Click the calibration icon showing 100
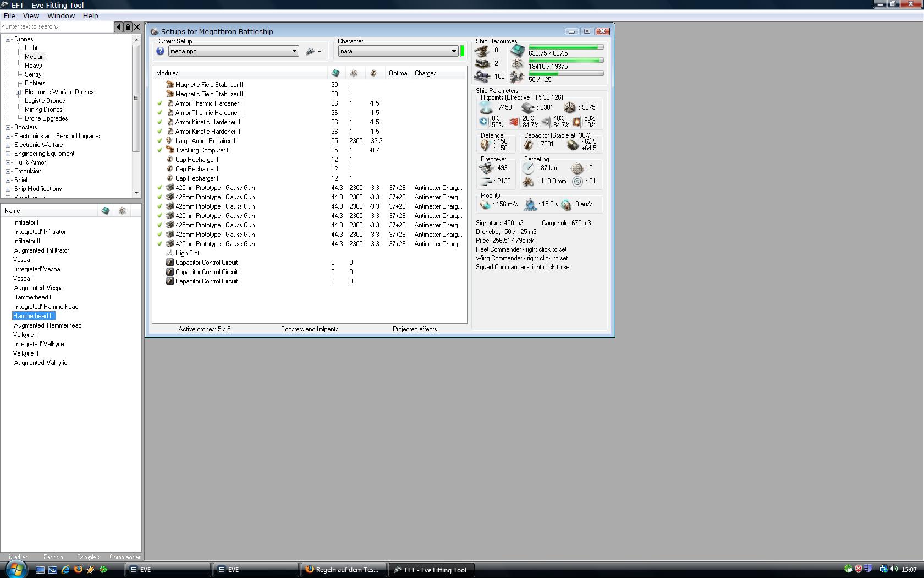Viewport: 924px width, 578px height. [x=482, y=77]
